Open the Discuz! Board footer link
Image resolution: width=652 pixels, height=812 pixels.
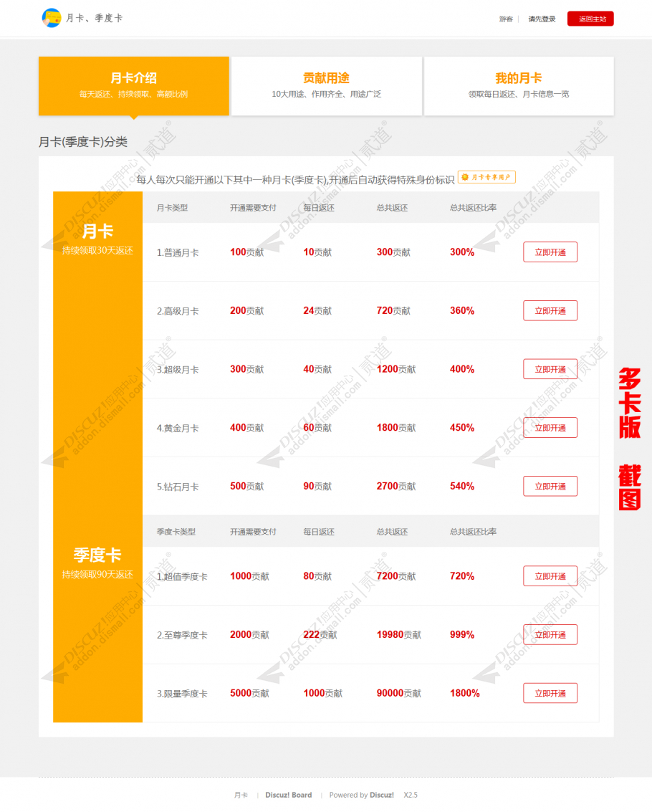coord(289,795)
